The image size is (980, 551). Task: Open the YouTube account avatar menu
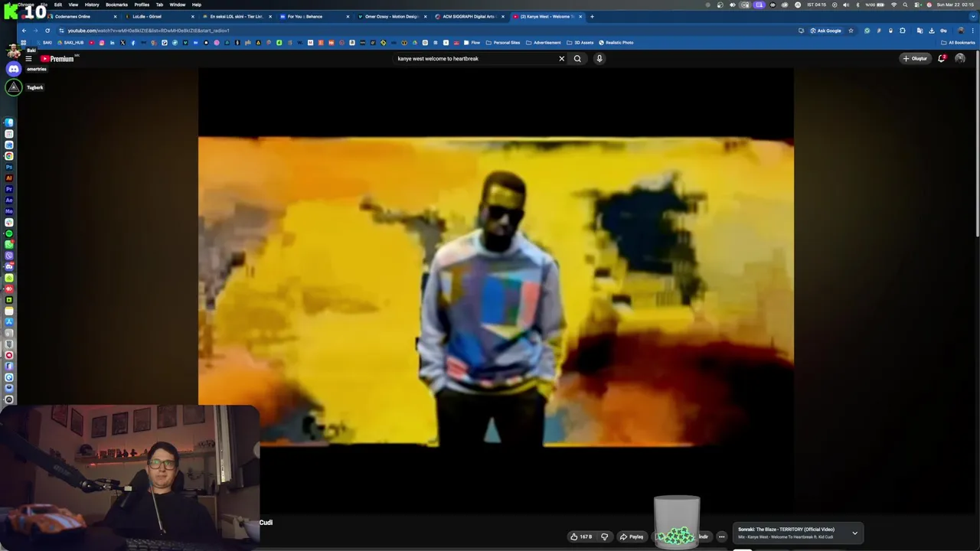click(x=960, y=59)
